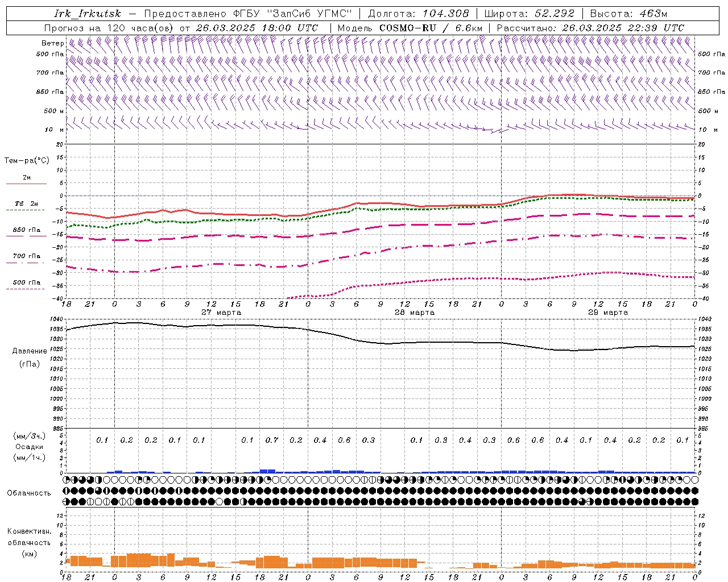Screen dimensions: 728x582
Task: Click the Irk_Irkutsk station title
Action: click(88, 14)
